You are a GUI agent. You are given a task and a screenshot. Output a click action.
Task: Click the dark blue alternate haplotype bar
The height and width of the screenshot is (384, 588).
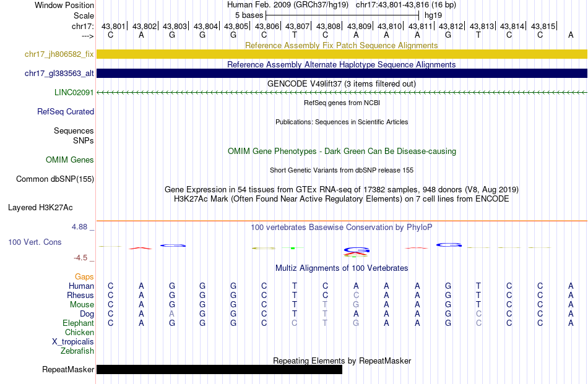click(342, 74)
